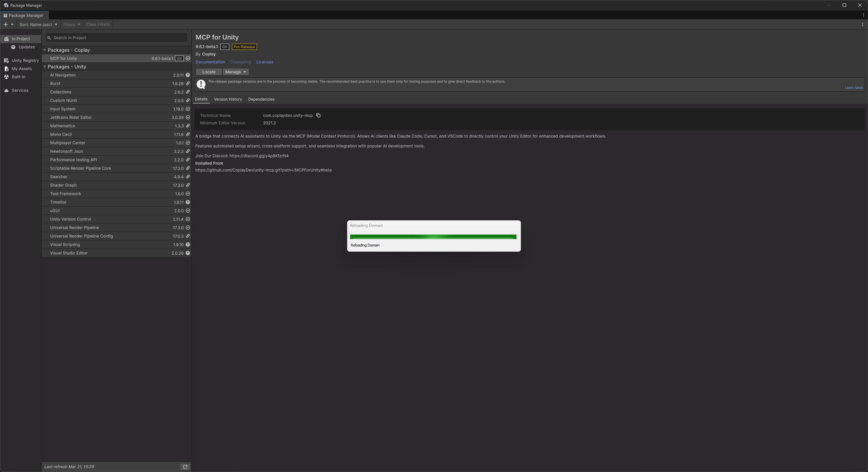
Task: Click the Reloading Domain progress bar
Action: coord(433,237)
